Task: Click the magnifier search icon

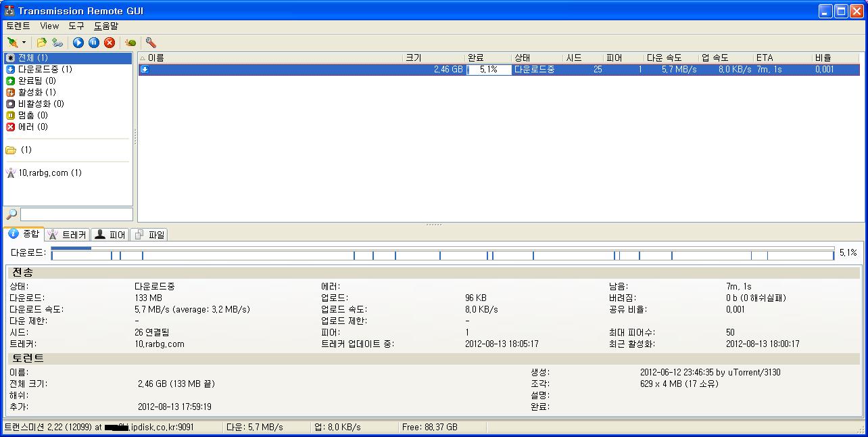Action: 11,214
